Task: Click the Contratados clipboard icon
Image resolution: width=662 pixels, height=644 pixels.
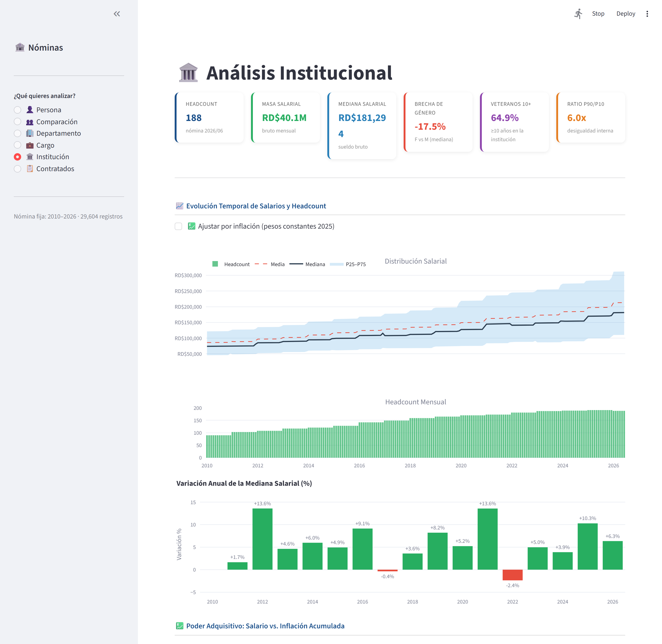Action: coord(30,168)
